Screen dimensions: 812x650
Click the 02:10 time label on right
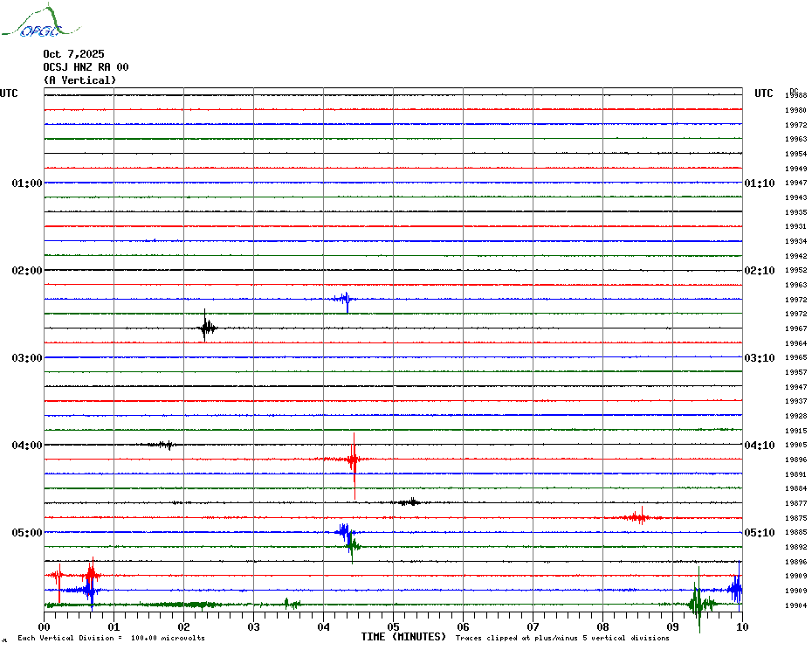click(759, 271)
